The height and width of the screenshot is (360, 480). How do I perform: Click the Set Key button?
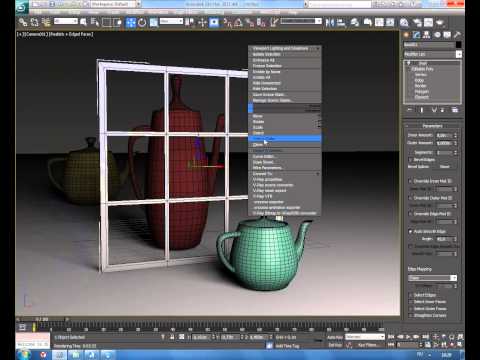335,345
